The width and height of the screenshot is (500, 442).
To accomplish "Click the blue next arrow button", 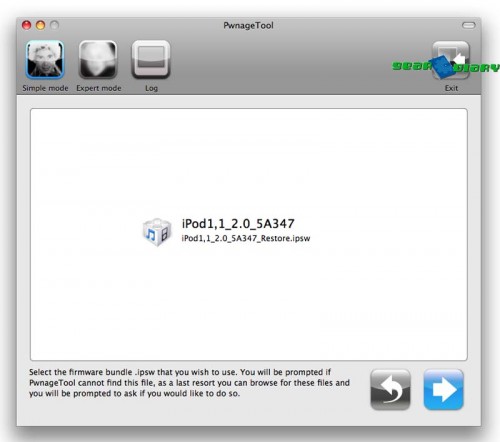I will pos(443,389).
